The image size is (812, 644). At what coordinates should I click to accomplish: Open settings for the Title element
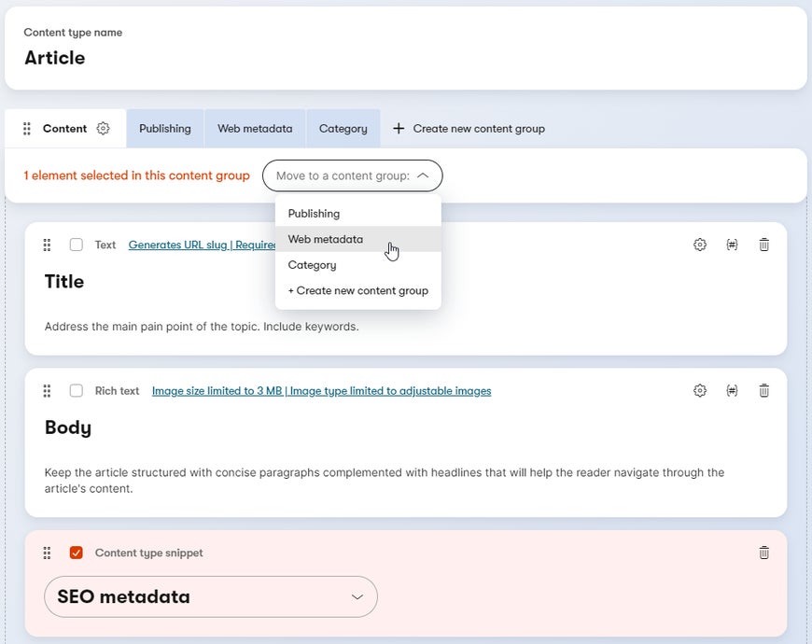[700, 245]
